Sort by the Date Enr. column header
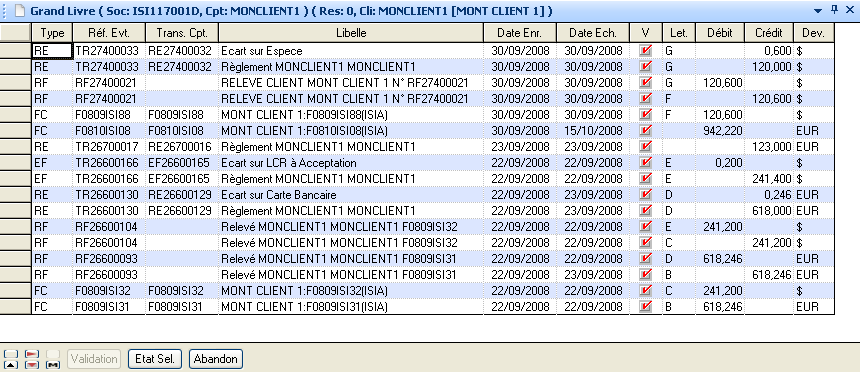 pyautogui.click(x=519, y=33)
